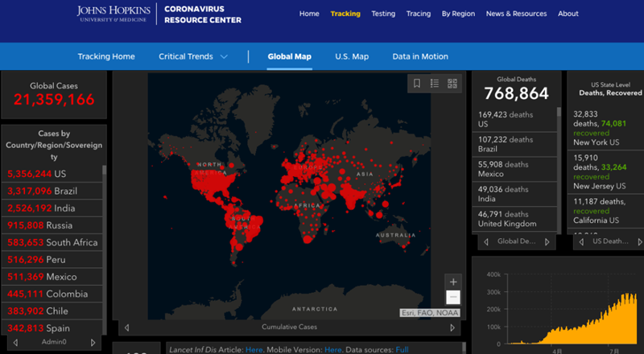The width and height of the screenshot is (644, 354).
Task: Select 2,526,192 India cases row
Action: (x=52, y=208)
